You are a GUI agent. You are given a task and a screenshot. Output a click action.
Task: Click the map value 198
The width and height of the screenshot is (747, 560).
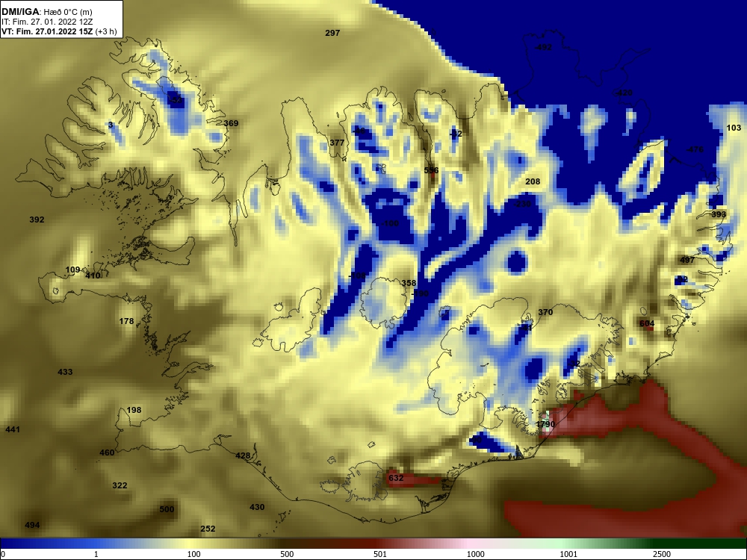tap(134, 410)
